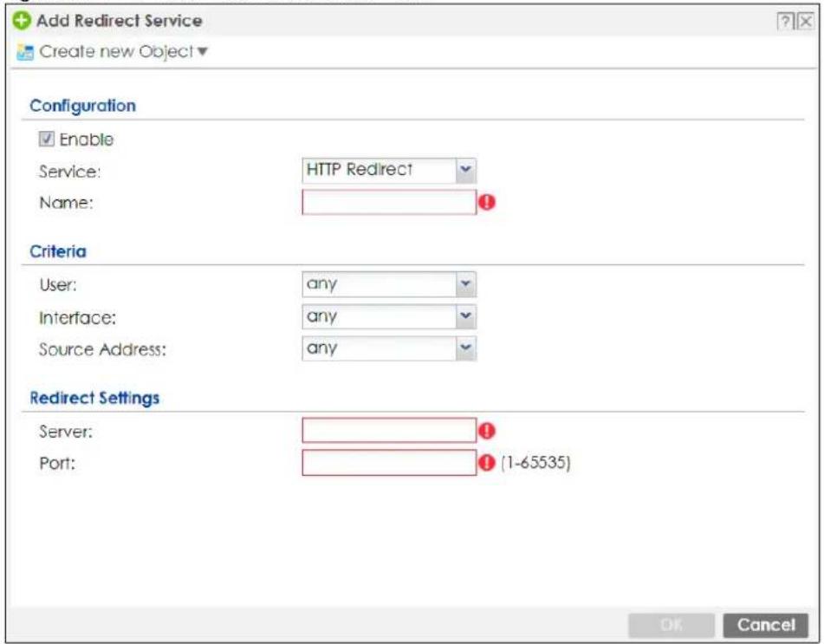Click the OK button
The width and height of the screenshot is (824, 644).
pos(672,625)
